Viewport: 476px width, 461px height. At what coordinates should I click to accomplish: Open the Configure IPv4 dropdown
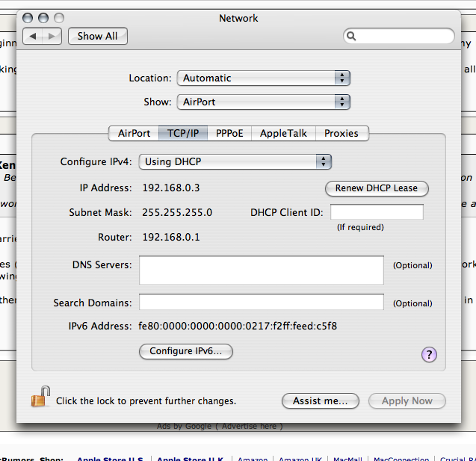(x=235, y=161)
